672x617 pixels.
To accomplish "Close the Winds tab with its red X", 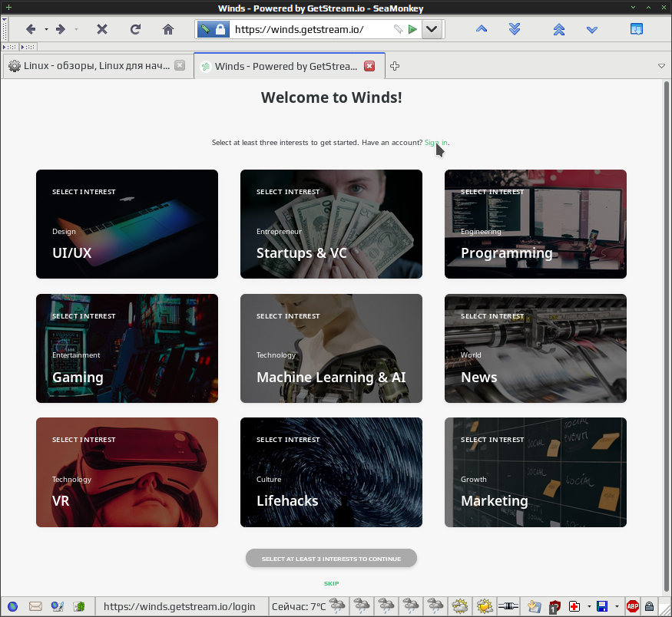I will click(x=369, y=66).
